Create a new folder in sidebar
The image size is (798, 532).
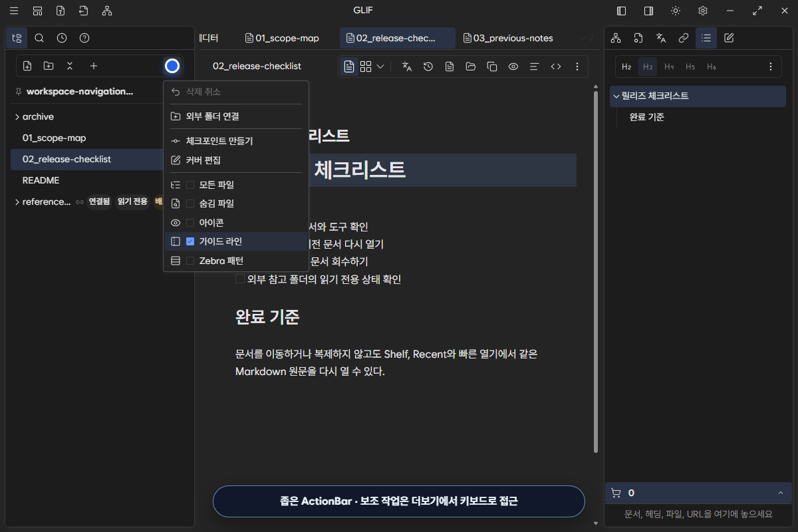tap(49, 66)
